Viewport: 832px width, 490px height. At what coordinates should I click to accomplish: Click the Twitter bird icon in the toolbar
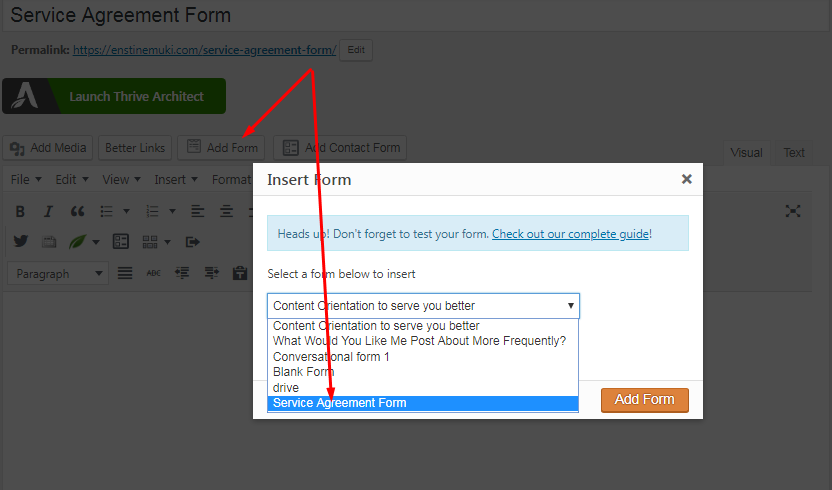(21, 241)
